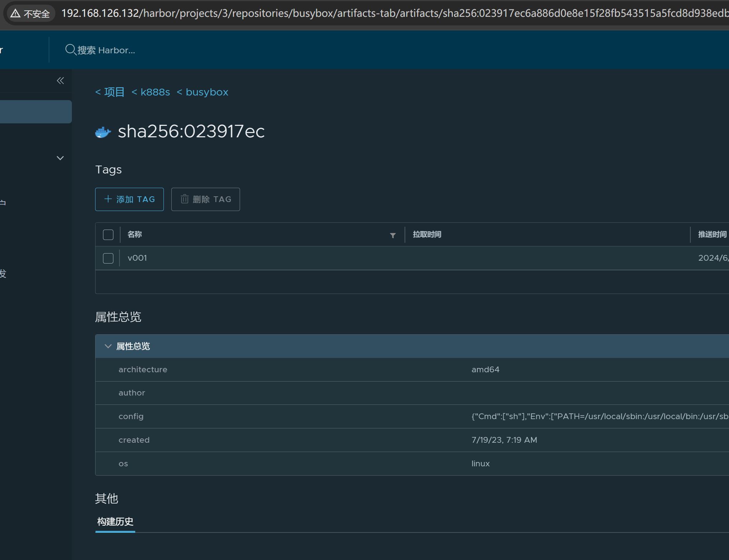The image size is (729, 560).
Task: Focus the 搜索 Harbor search field
Action: point(106,50)
